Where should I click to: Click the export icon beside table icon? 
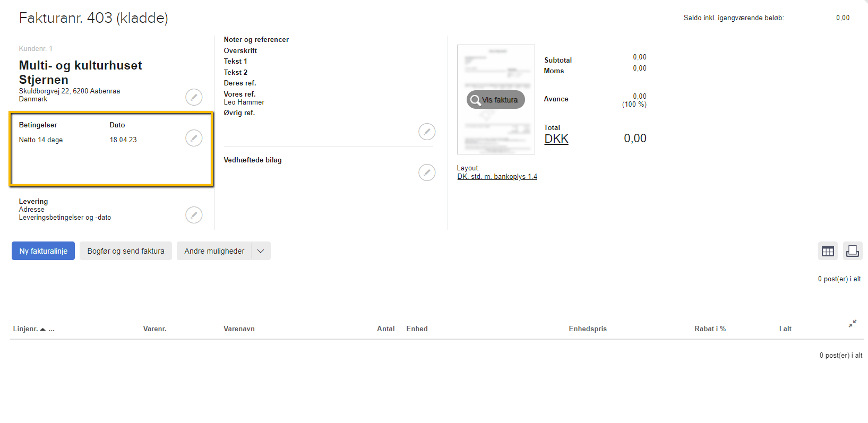click(853, 251)
